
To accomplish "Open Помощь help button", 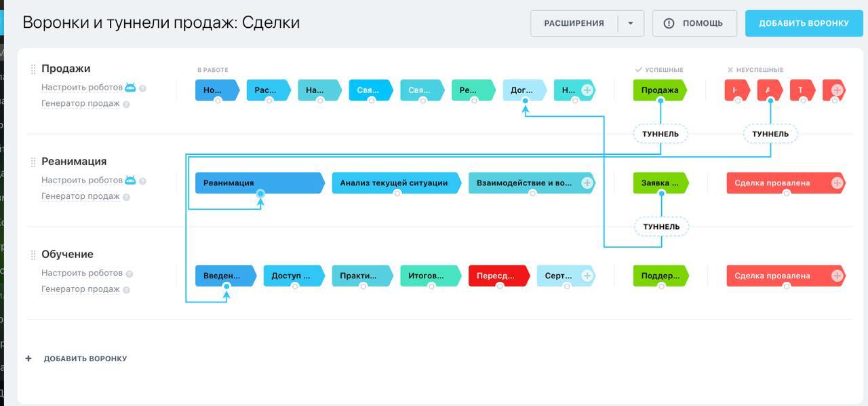I will [694, 24].
